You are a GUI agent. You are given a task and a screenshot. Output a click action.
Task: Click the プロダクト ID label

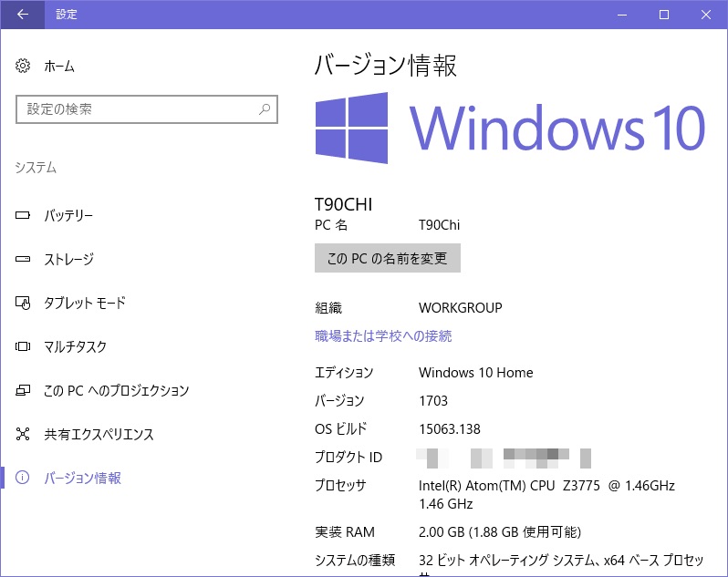pos(348,458)
